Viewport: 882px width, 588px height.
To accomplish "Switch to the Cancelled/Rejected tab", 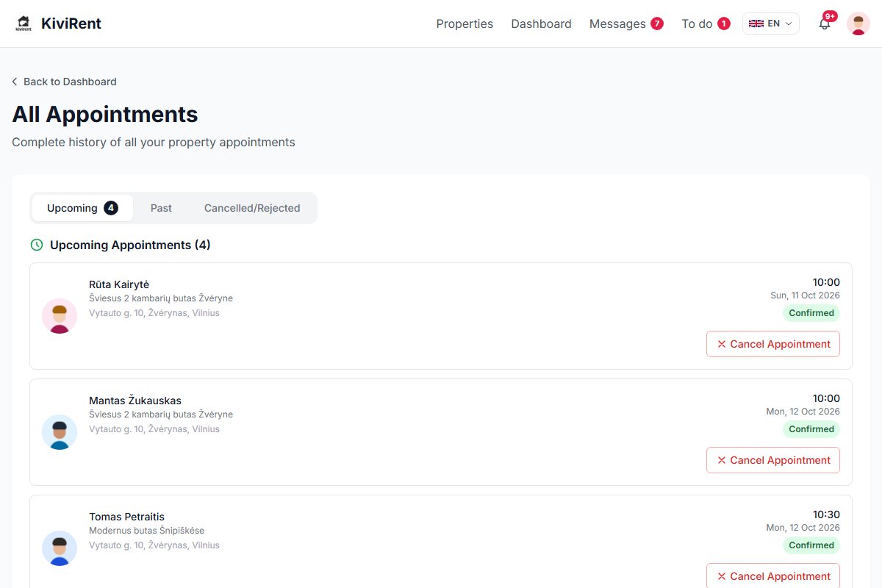I will coord(252,208).
